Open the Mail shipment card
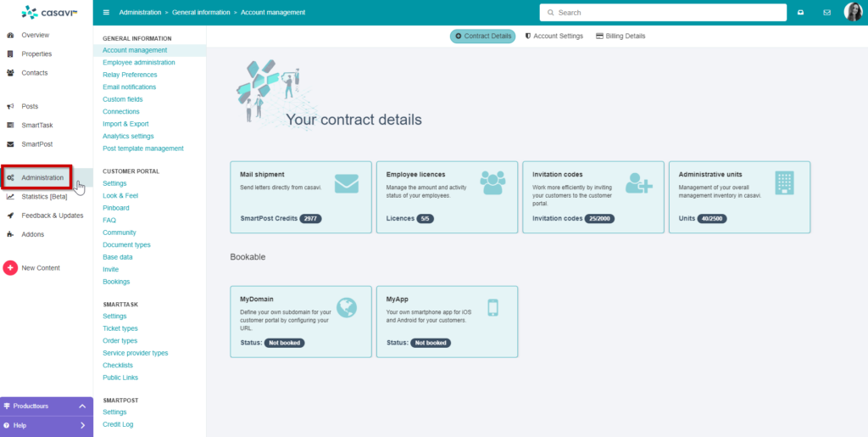This screenshot has width=868, height=437. (301, 197)
